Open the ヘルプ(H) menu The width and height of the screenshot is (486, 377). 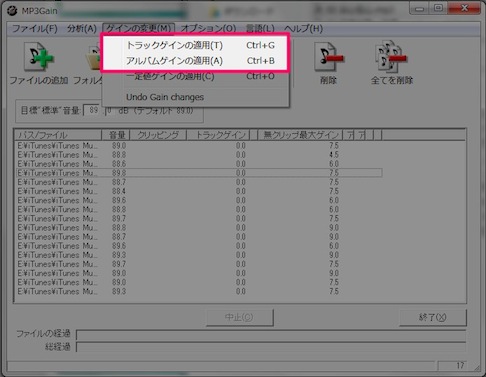(304, 29)
